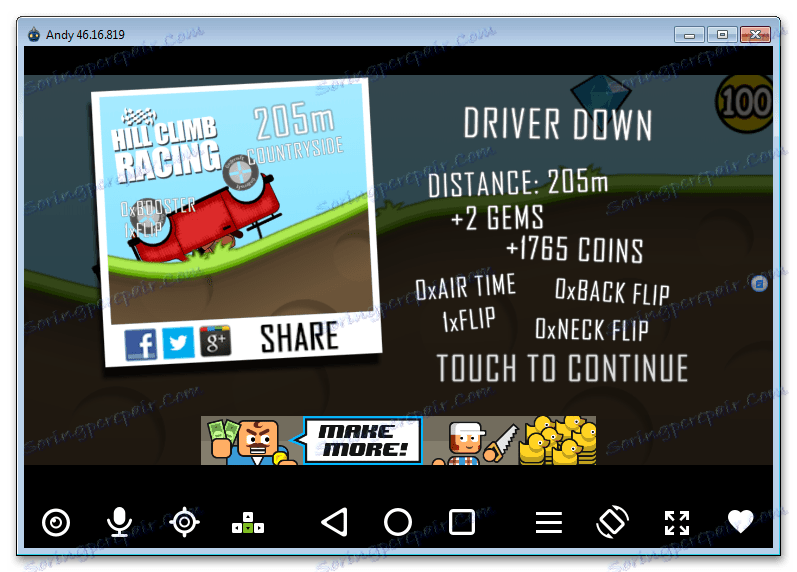Click the SHARE label on the photo
The image size is (797, 572).
(299, 337)
